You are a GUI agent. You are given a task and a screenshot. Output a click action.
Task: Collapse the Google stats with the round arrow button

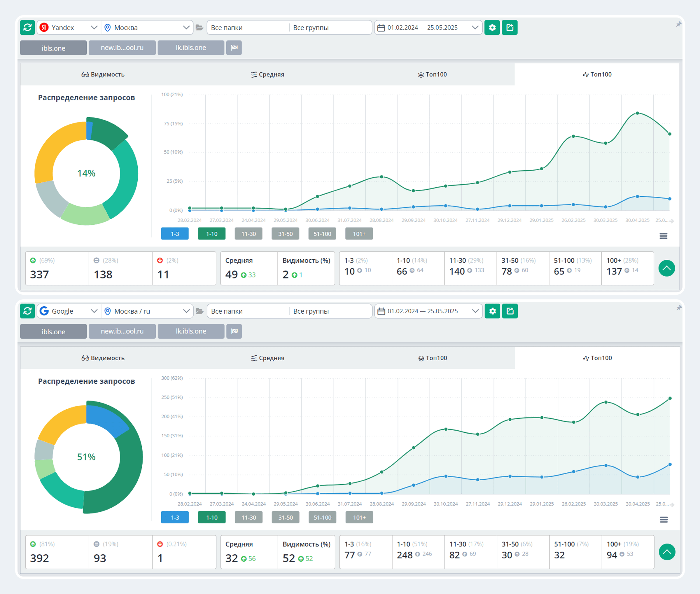(x=667, y=552)
